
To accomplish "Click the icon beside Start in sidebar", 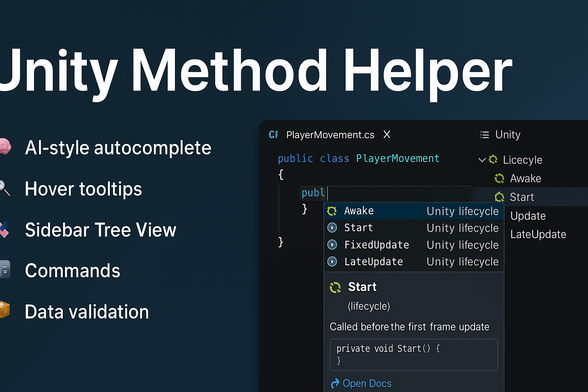I will [500, 197].
